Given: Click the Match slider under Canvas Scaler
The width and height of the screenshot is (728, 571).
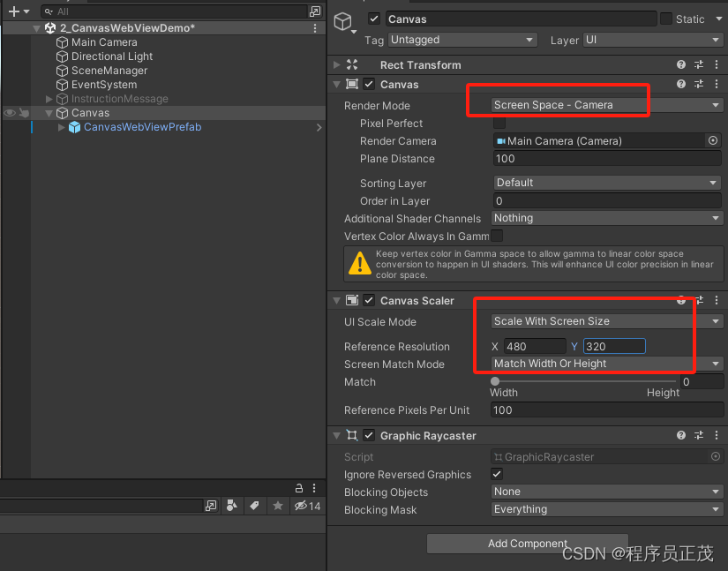Looking at the screenshot, I should tap(496, 382).
